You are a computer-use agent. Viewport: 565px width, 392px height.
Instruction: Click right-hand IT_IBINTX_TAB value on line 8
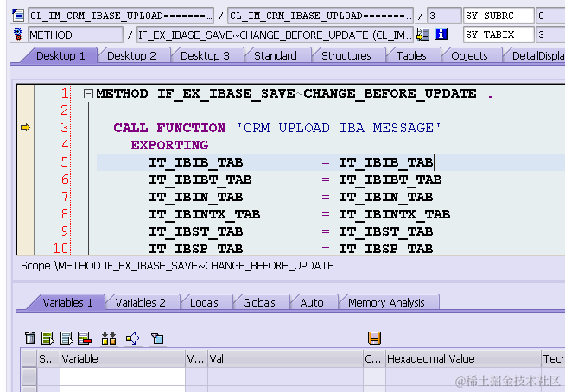pos(395,214)
